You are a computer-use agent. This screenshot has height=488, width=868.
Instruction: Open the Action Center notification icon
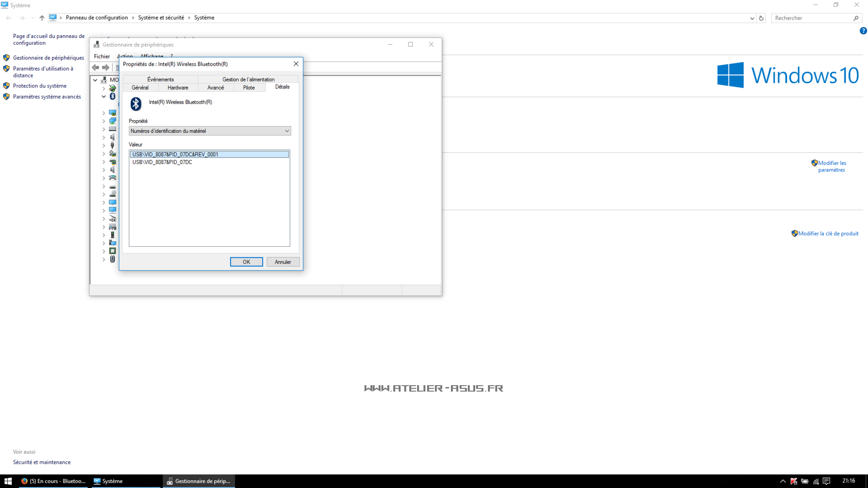click(826, 481)
